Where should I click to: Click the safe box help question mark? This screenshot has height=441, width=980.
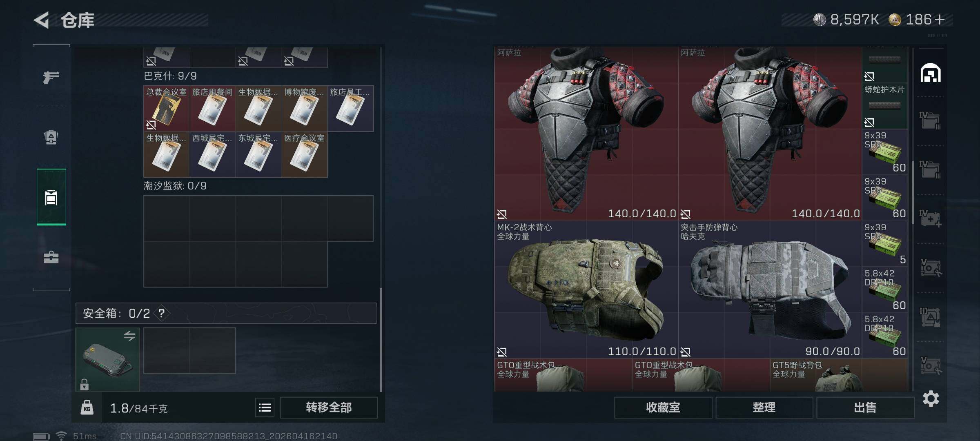click(162, 313)
